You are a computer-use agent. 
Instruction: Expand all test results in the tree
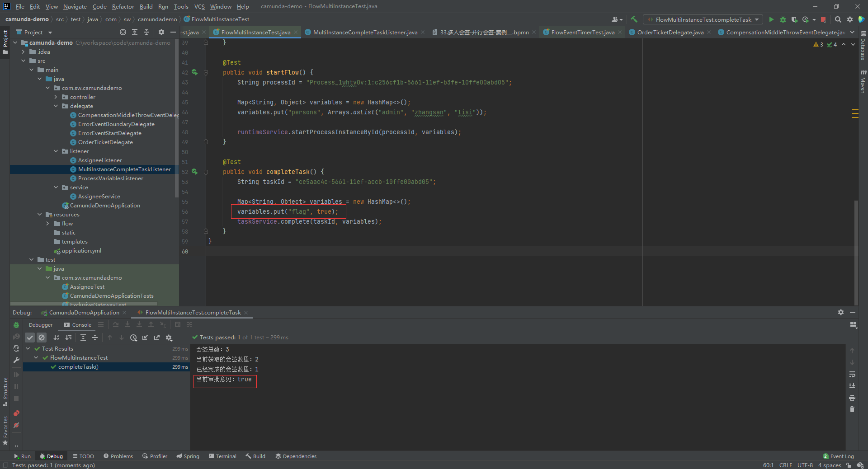click(x=83, y=338)
